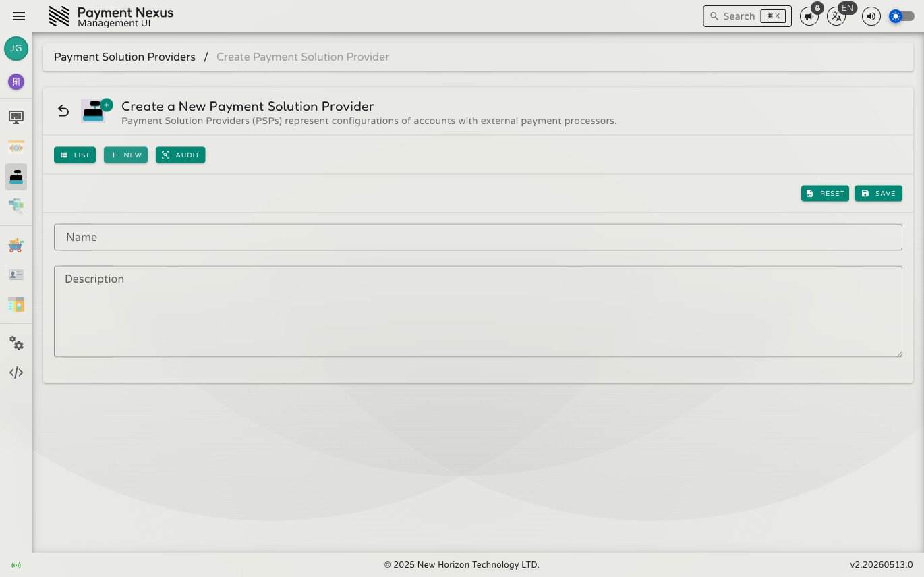
Task: Click the NEW button
Action: [x=125, y=155]
